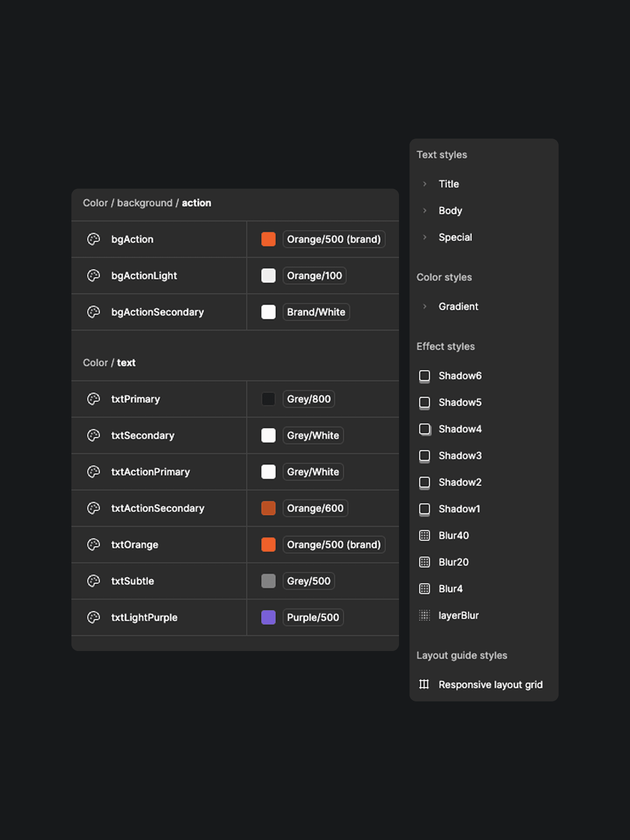Image resolution: width=630 pixels, height=840 pixels.
Task: Click the Blur40 background blur icon
Action: (x=425, y=535)
